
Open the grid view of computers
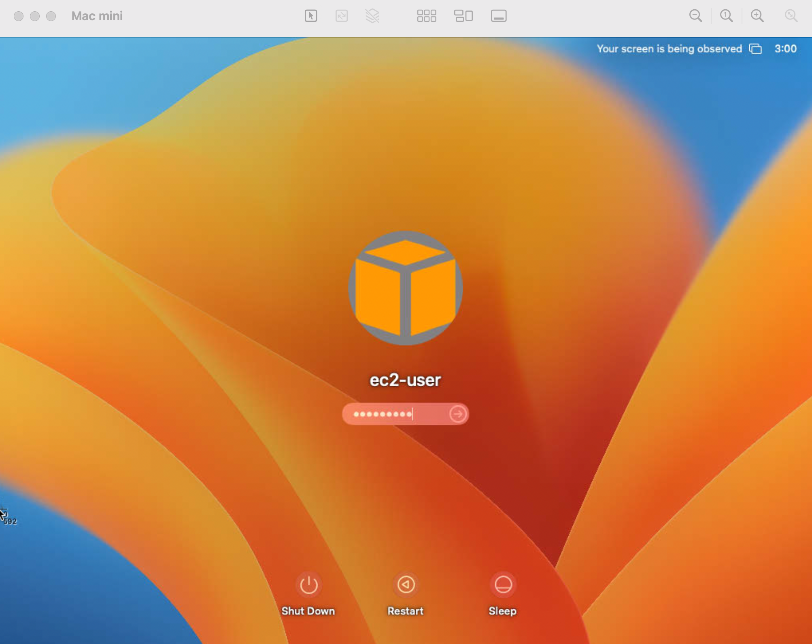426,16
